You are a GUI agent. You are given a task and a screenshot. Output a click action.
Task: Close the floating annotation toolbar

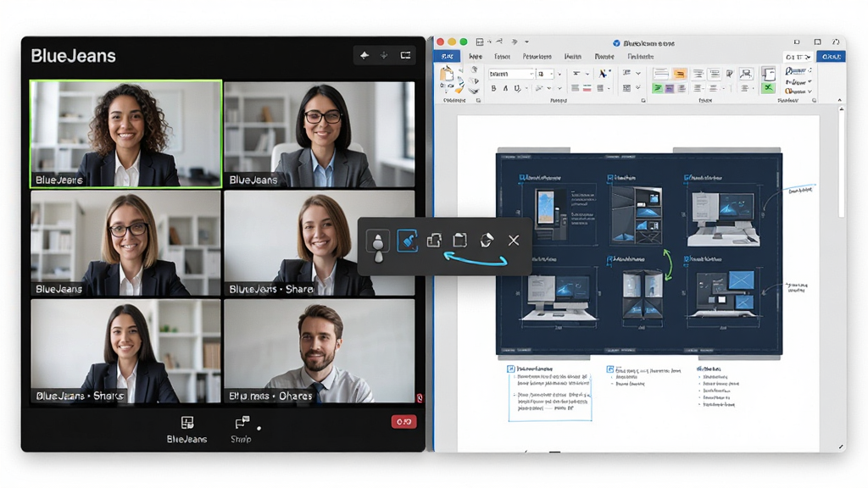[514, 240]
